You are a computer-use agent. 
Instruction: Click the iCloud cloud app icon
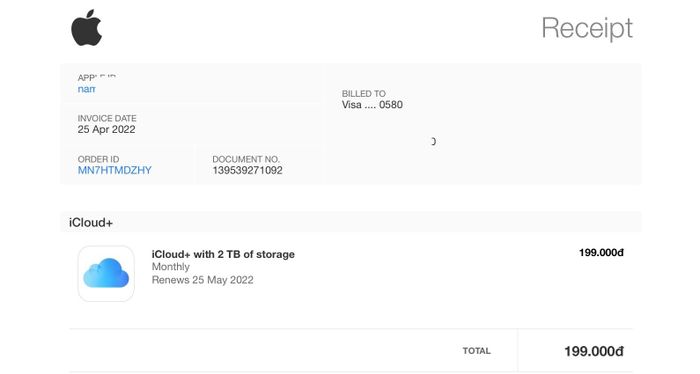pos(106,274)
